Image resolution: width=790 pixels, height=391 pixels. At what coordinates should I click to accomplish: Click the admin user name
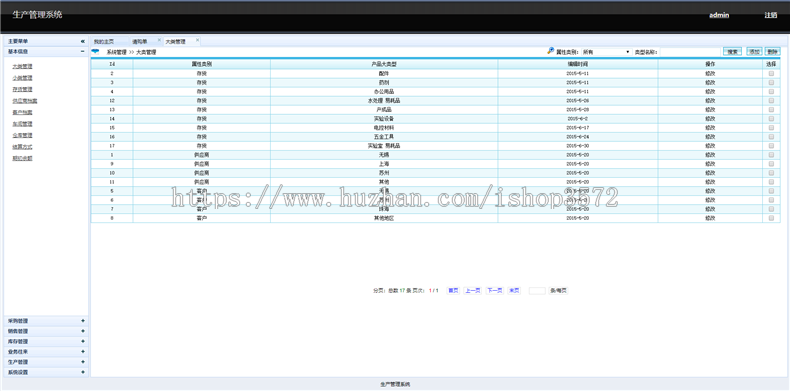click(x=719, y=15)
